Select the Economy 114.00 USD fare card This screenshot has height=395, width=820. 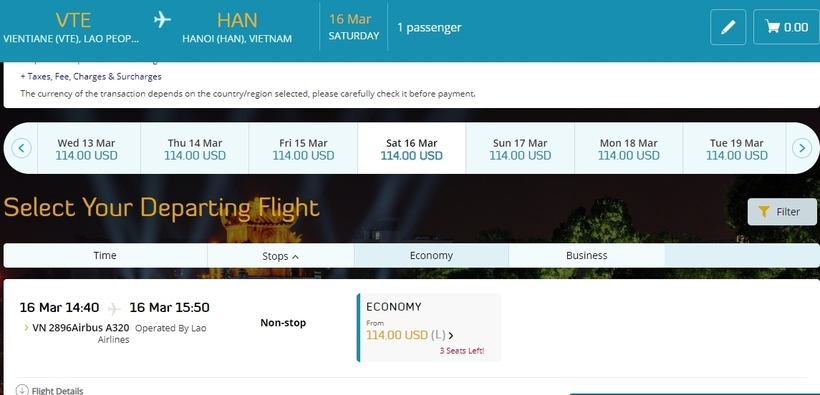point(429,328)
